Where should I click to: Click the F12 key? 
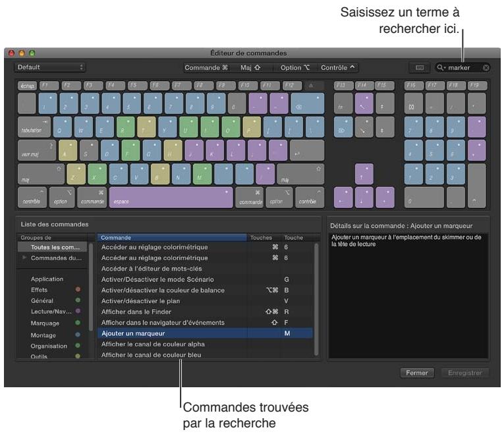coord(292,86)
